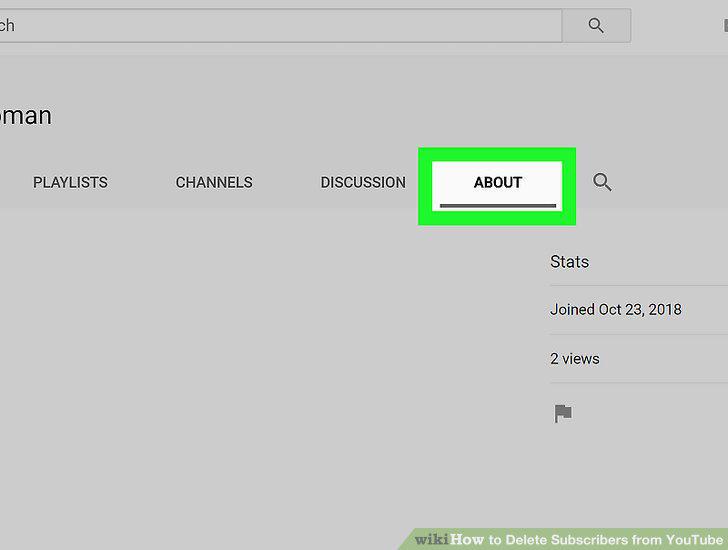Switch to the PLAYLISTS tab
The height and width of the screenshot is (550, 728).
[x=70, y=182]
